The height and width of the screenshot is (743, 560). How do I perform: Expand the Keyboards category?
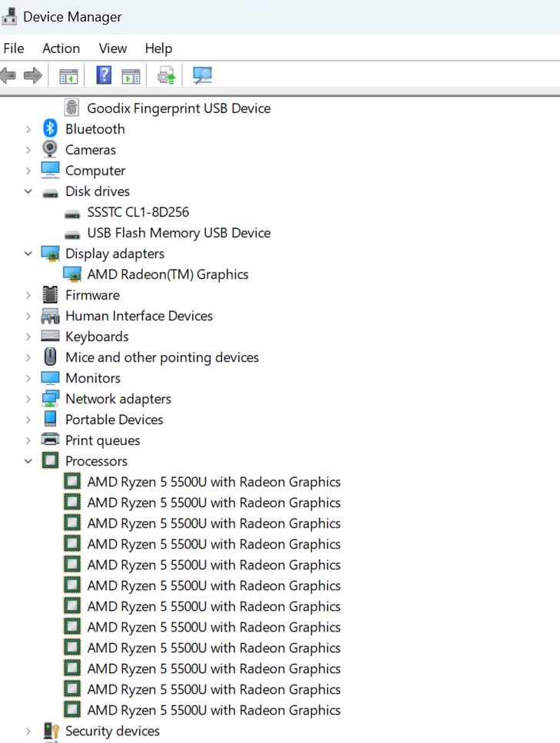[28, 337]
